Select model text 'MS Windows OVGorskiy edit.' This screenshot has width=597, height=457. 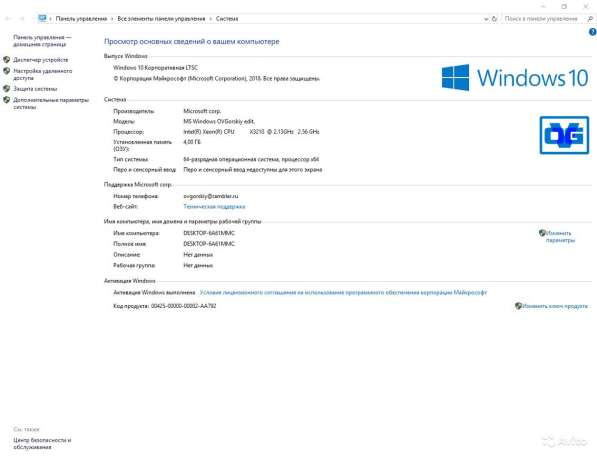tap(219, 121)
